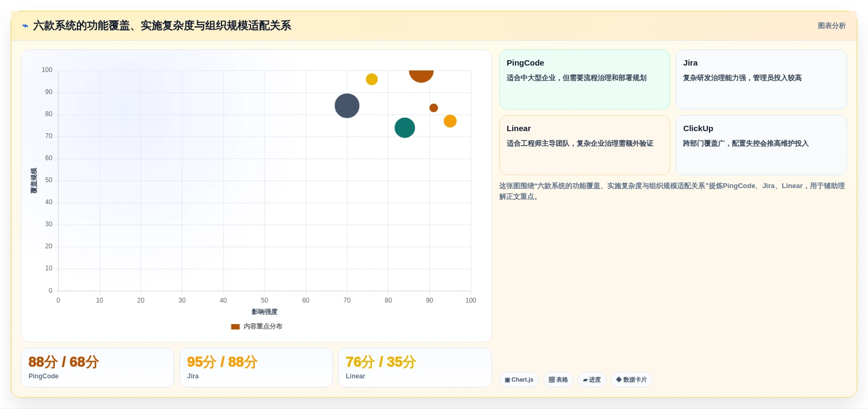Screen dimensions: 868x409
Task: Click the 覆盖规模 y-axis title
Action: [x=34, y=181]
